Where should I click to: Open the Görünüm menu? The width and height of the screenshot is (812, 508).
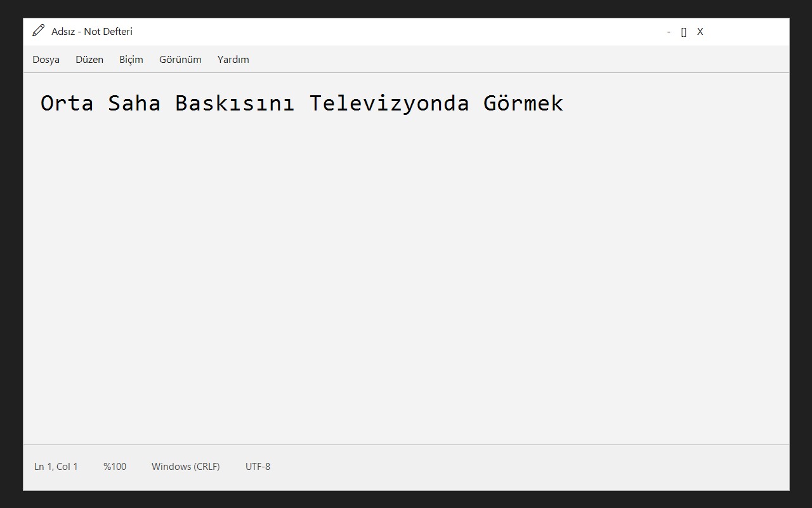pyautogui.click(x=180, y=60)
